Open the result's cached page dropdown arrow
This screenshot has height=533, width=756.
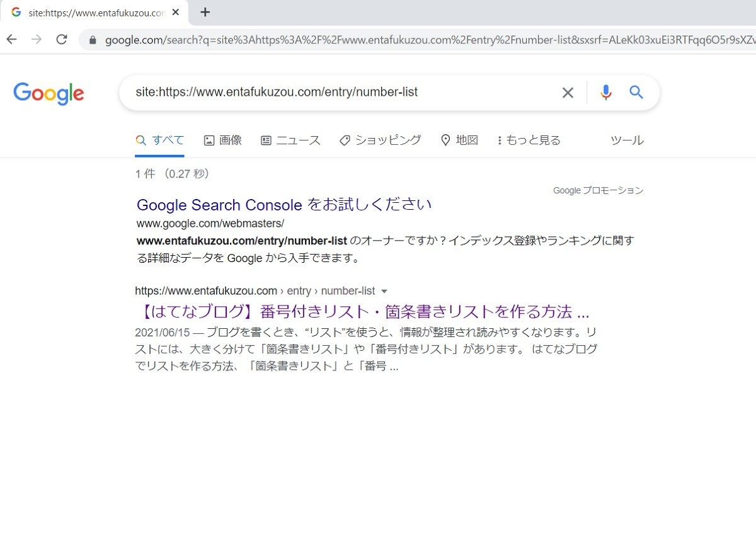(x=384, y=291)
